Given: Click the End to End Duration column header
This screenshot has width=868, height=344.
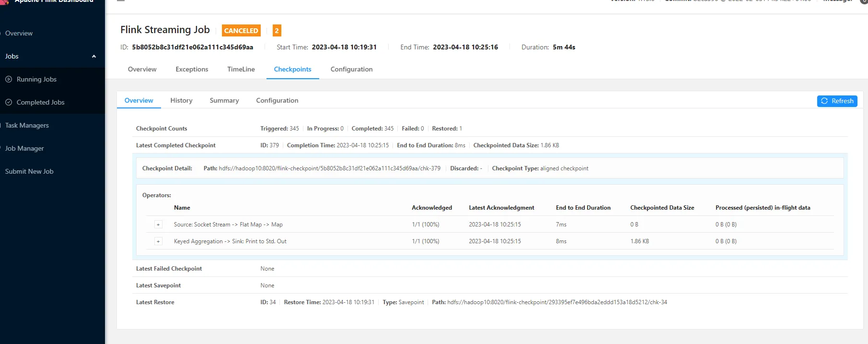Looking at the screenshot, I should pyautogui.click(x=583, y=208).
